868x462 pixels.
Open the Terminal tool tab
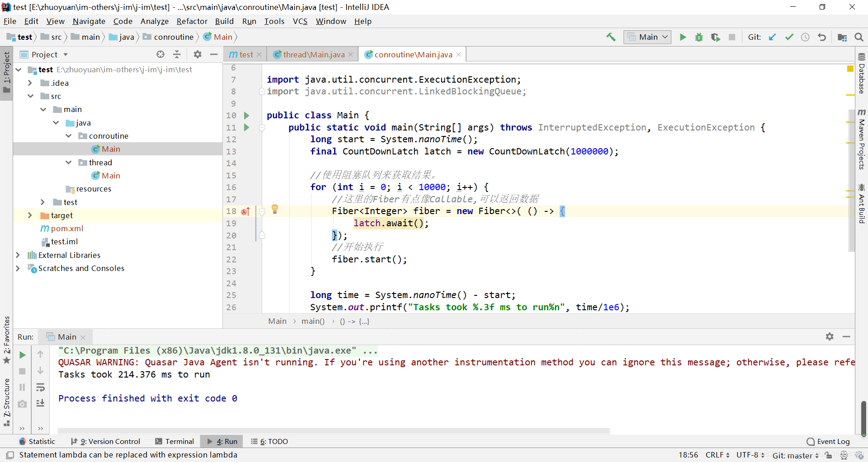point(175,441)
